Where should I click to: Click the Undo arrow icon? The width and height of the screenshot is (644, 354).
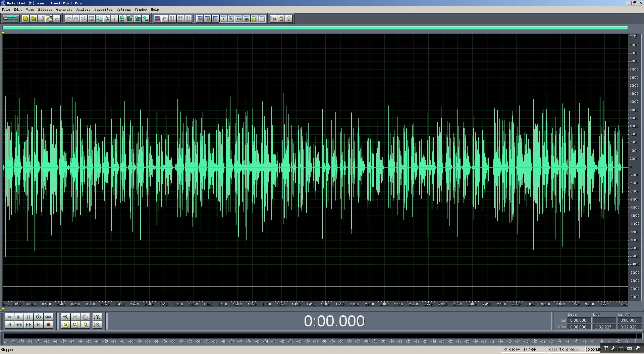(x=68, y=18)
